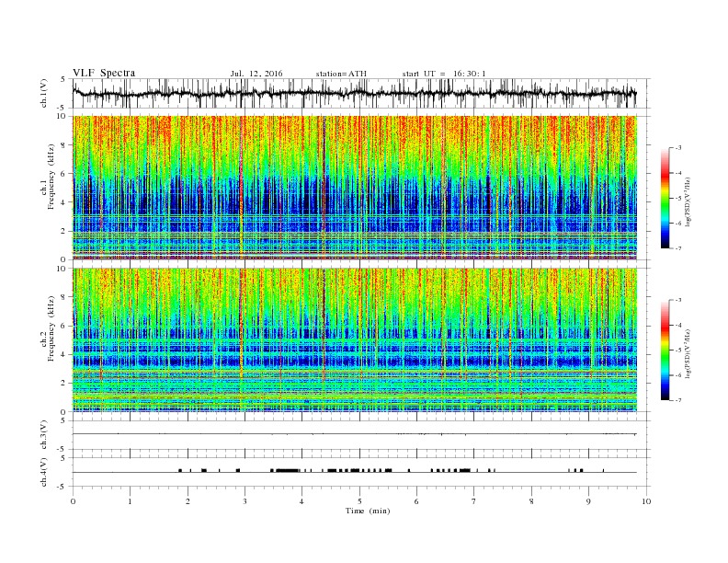Click the "ch.4(V)" axis label
This screenshot has width=728, height=563.
pos(44,472)
